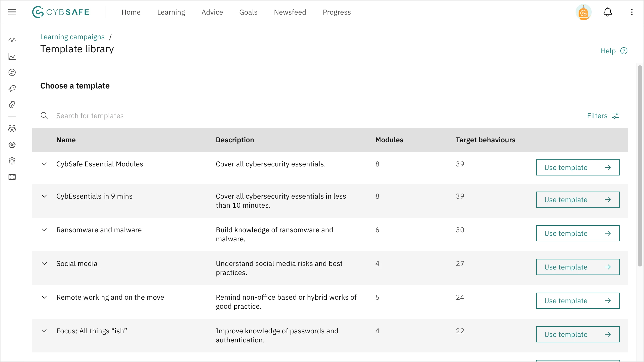
Task: Click the Help question mark icon
Action: [x=624, y=51]
